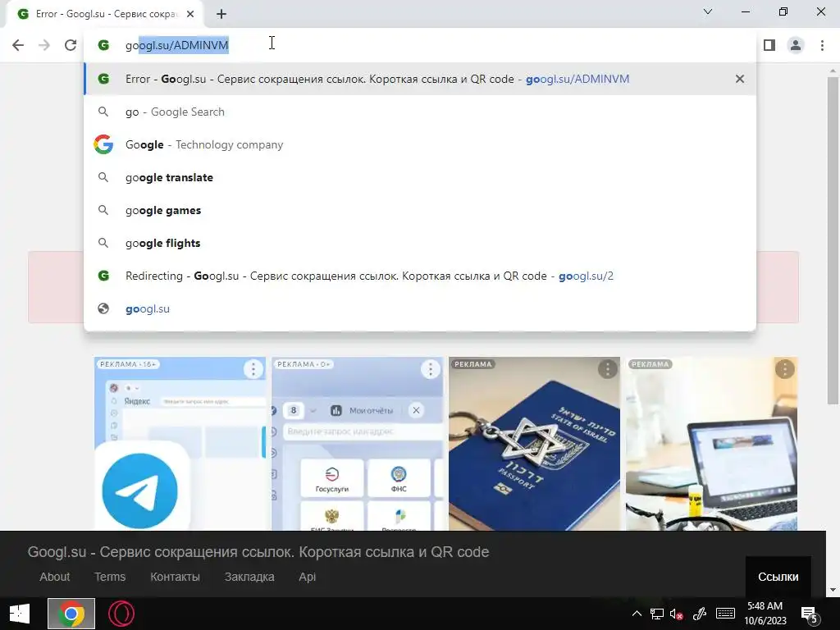This screenshot has height=630, width=840.
Task: Open the Windows Start menu
Action: click(20, 614)
